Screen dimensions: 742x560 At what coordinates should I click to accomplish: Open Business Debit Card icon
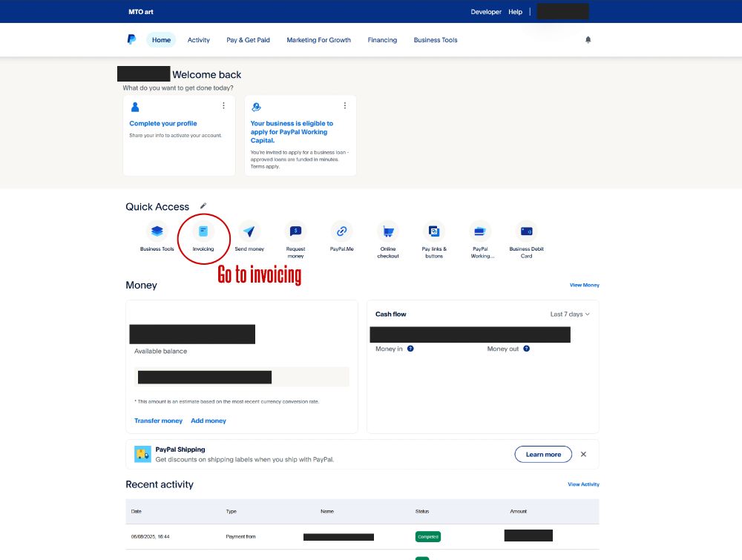pyautogui.click(x=526, y=231)
